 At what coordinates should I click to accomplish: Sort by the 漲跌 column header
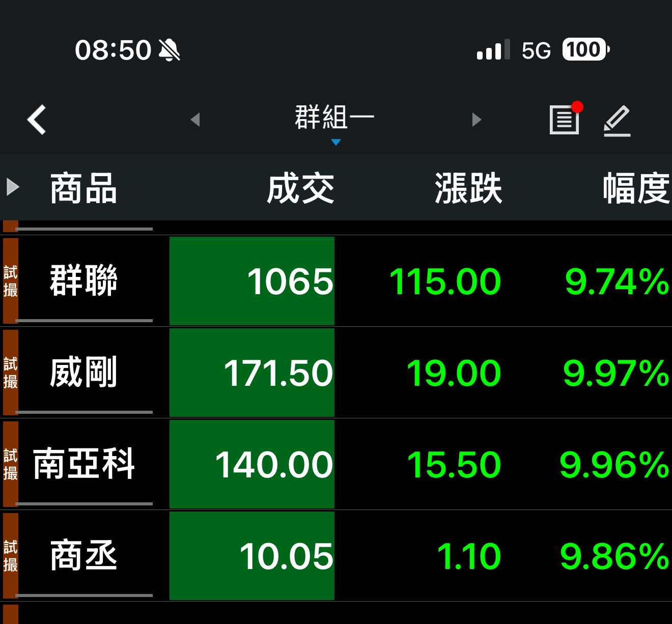pos(468,188)
